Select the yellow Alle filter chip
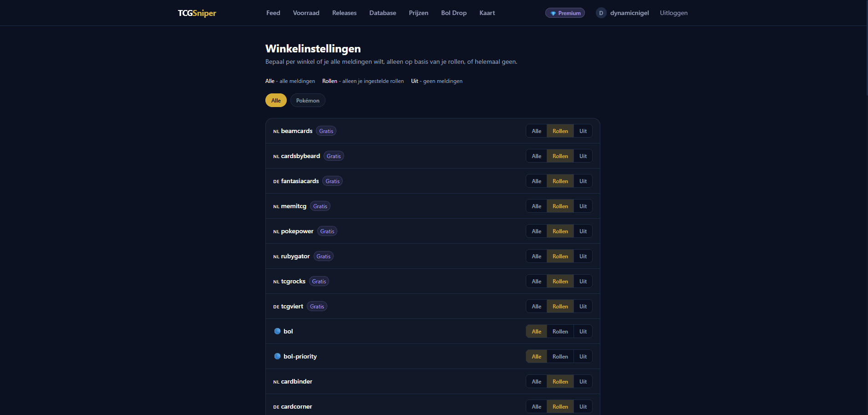868x415 pixels. 276,101
